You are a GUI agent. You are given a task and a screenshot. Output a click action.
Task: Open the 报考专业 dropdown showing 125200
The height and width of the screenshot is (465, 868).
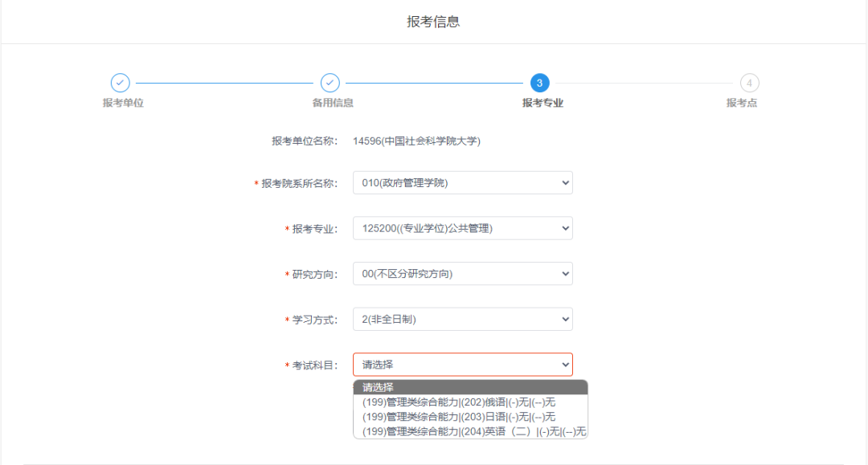coord(463,228)
